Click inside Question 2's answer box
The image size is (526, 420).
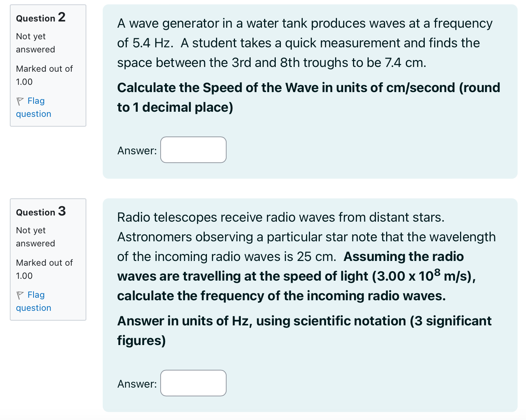click(193, 150)
